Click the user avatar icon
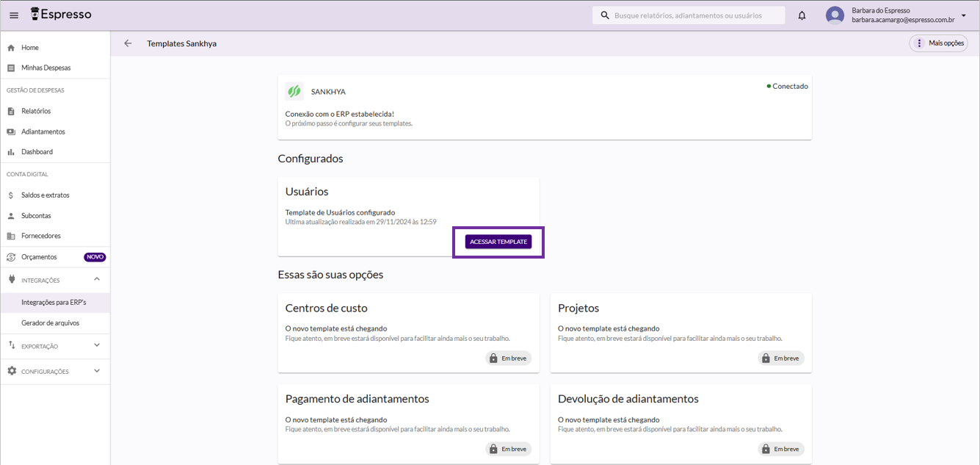 [835, 15]
